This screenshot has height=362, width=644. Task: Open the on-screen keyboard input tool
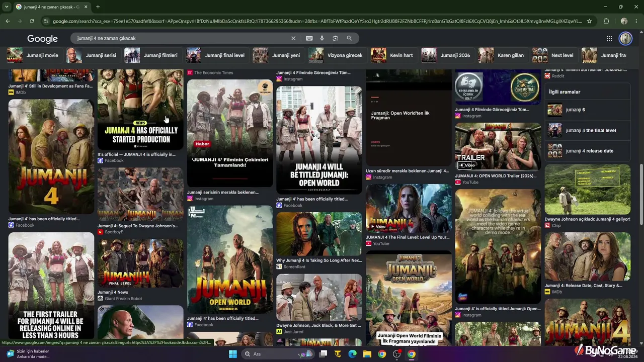point(309,38)
